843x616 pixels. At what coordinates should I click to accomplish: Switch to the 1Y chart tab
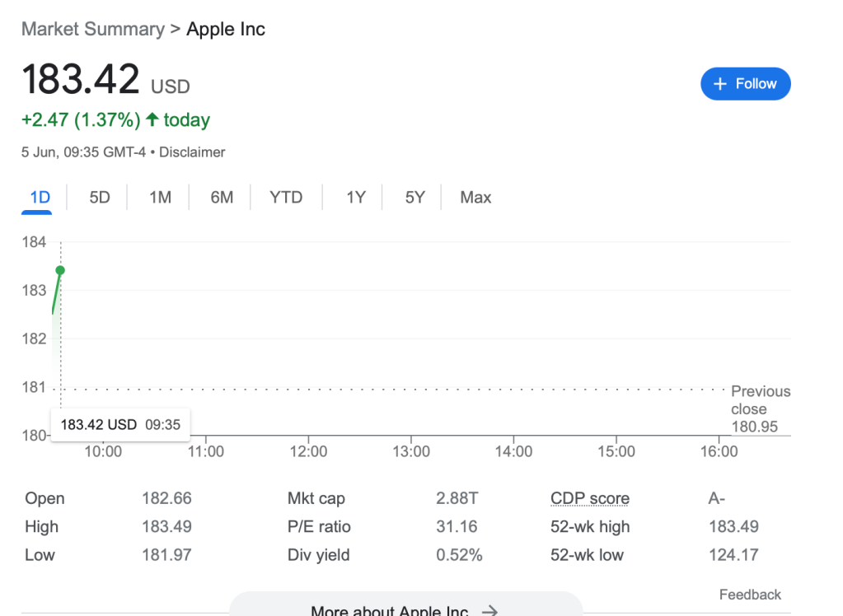(355, 198)
